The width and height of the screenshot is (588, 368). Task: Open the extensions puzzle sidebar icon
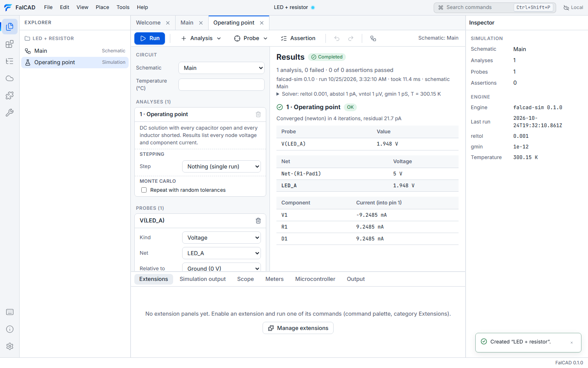tap(10, 95)
